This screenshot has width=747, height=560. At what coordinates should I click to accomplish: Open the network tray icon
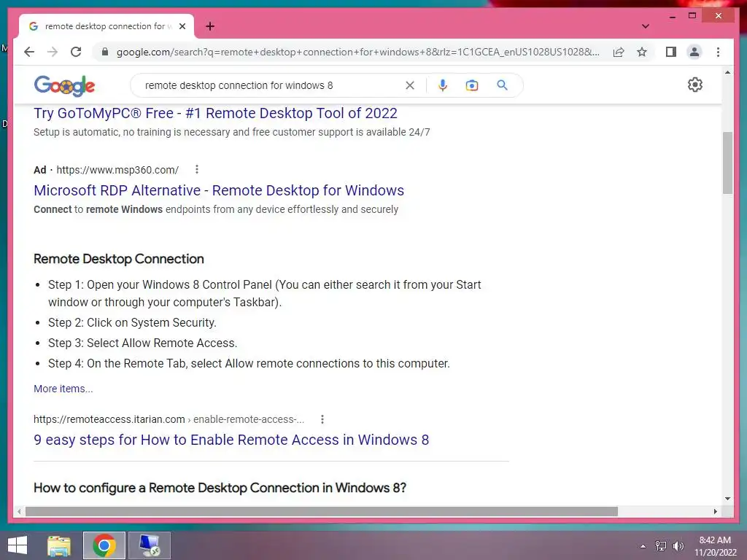click(661, 546)
